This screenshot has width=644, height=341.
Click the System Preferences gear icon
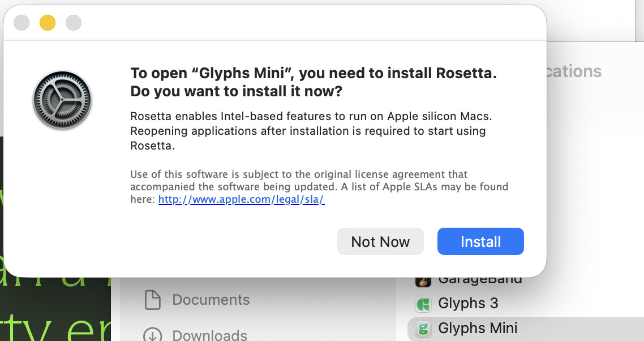tap(62, 100)
